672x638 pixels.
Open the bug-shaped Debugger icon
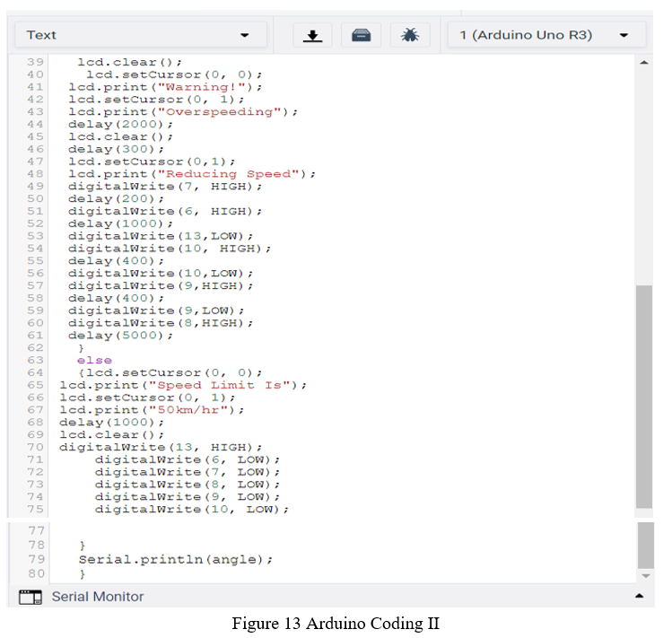[410, 35]
